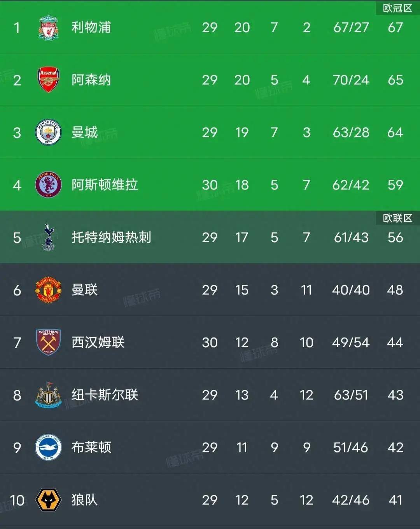Tap the Manchester United crest

(x=48, y=290)
